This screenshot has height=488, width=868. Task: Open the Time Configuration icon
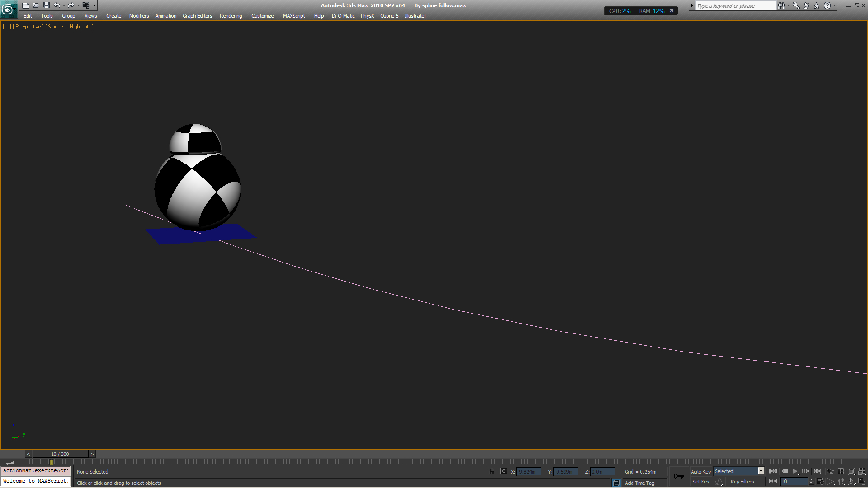tap(820, 482)
